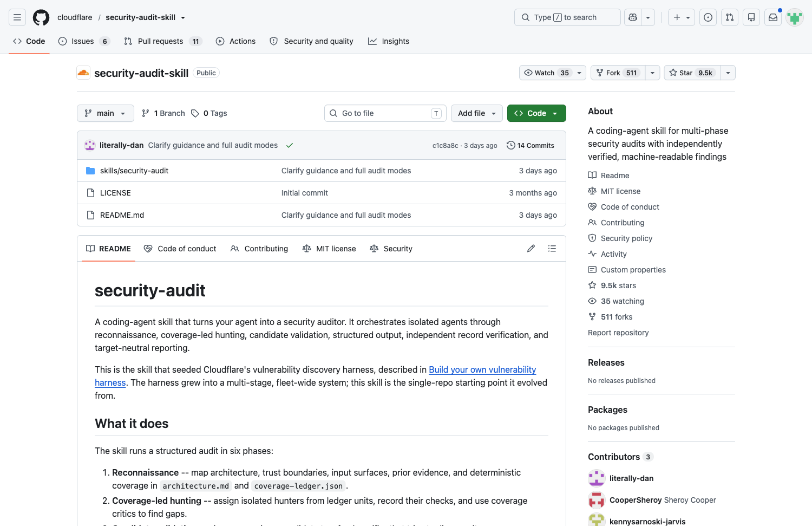Open skills/security-audit folder

click(134, 171)
